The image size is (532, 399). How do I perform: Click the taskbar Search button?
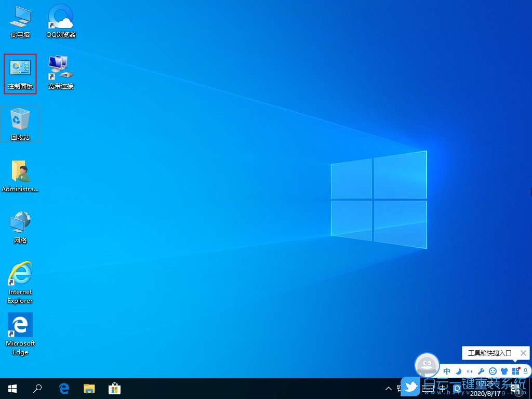coord(37,388)
